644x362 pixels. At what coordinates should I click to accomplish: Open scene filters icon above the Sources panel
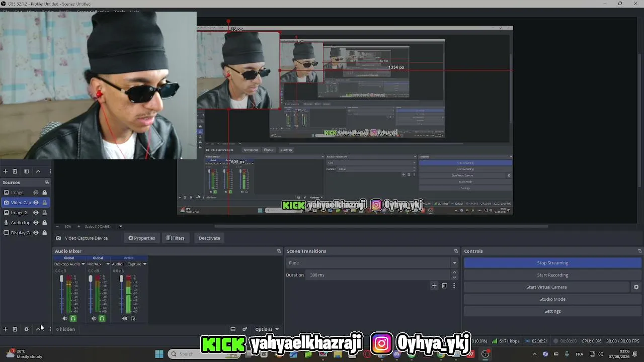27,171
